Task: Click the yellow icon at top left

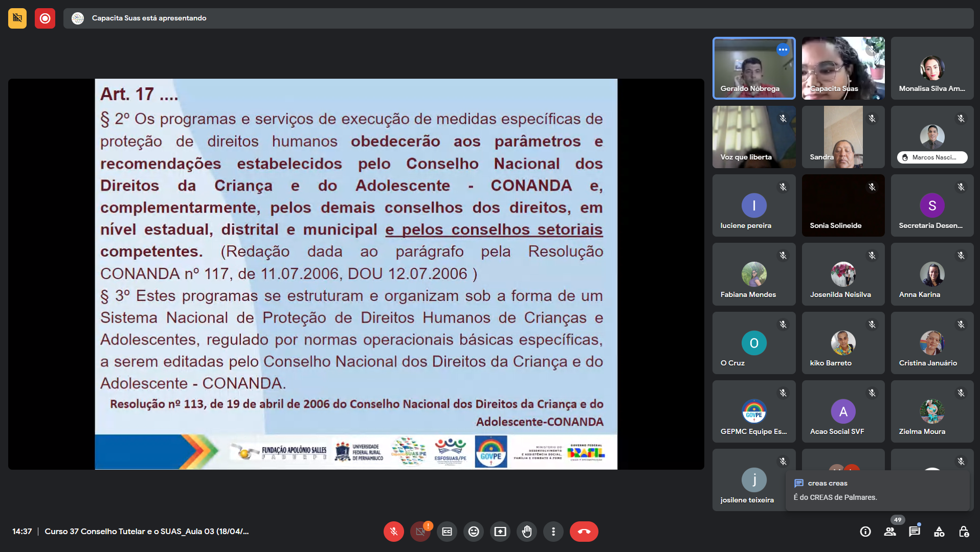Action: point(17,18)
